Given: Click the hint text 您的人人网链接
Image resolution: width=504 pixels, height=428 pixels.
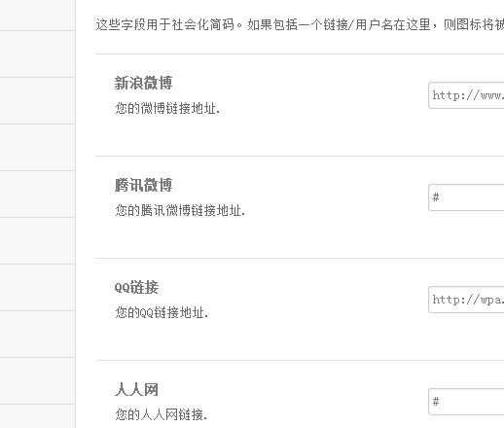Looking at the screenshot, I should (161, 414).
